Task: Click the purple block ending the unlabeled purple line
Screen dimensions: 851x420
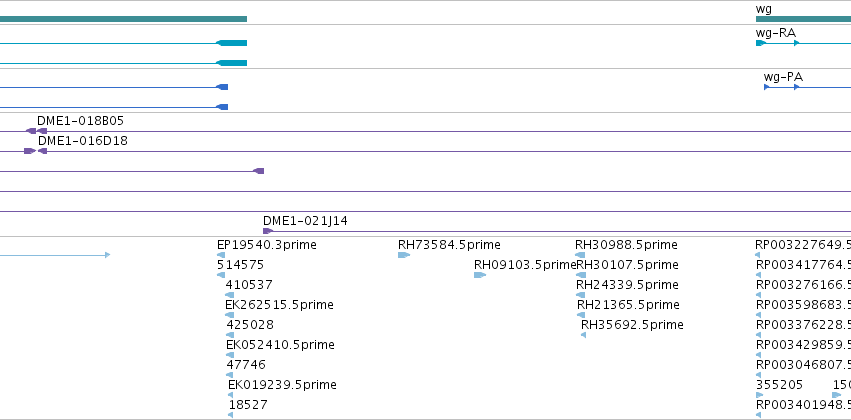Action: [x=259, y=171]
